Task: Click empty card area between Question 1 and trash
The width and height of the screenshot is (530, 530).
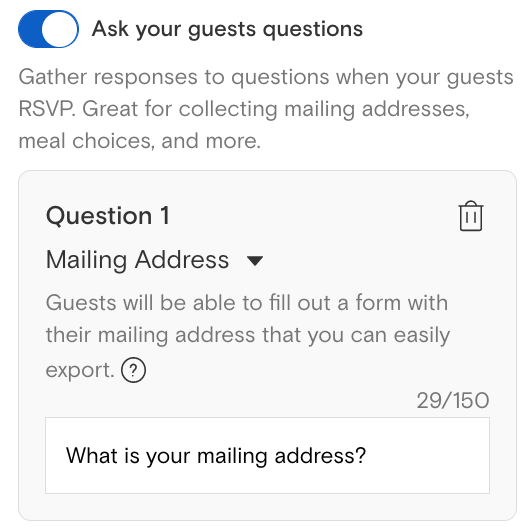Action: tap(314, 216)
